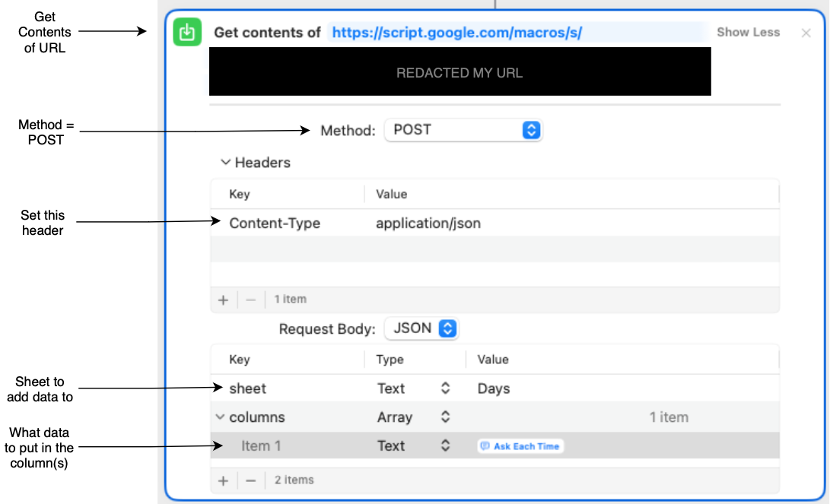Viewport: 830px width, 504px height.
Task: Add a new header with plus button
Action: pos(224,300)
